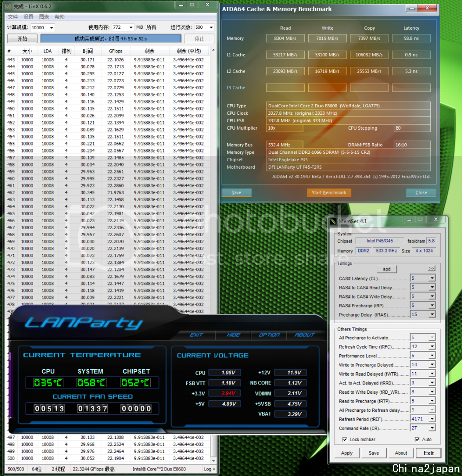Screen dimensions: 462x476
Task: Click the Start Benchmark button
Action: [329, 193]
